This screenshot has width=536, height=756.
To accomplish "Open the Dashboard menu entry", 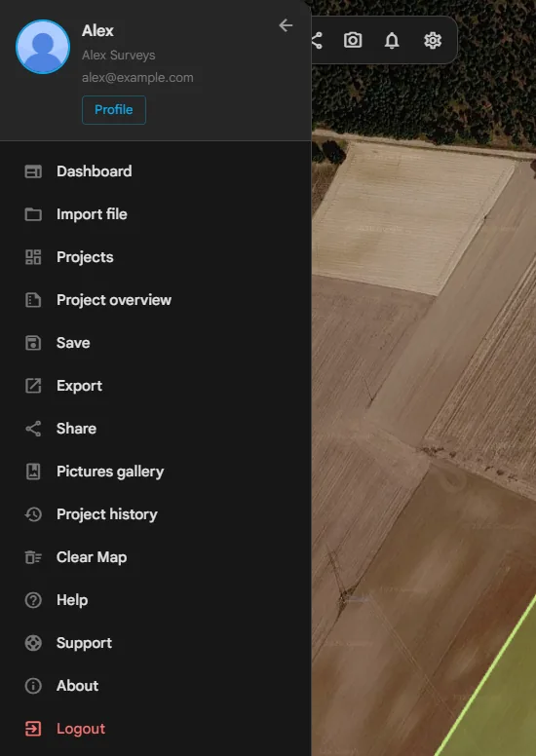I will [95, 171].
